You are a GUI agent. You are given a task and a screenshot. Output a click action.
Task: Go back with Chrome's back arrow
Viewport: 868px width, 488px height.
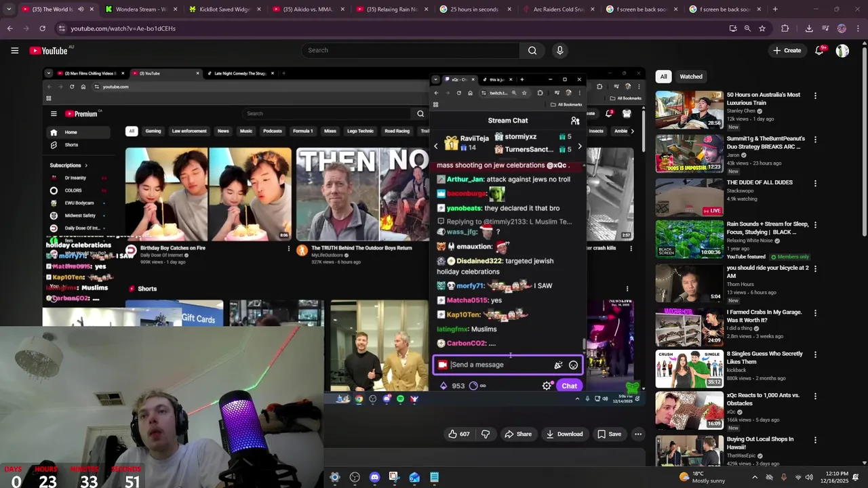pyautogui.click(x=9, y=28)
